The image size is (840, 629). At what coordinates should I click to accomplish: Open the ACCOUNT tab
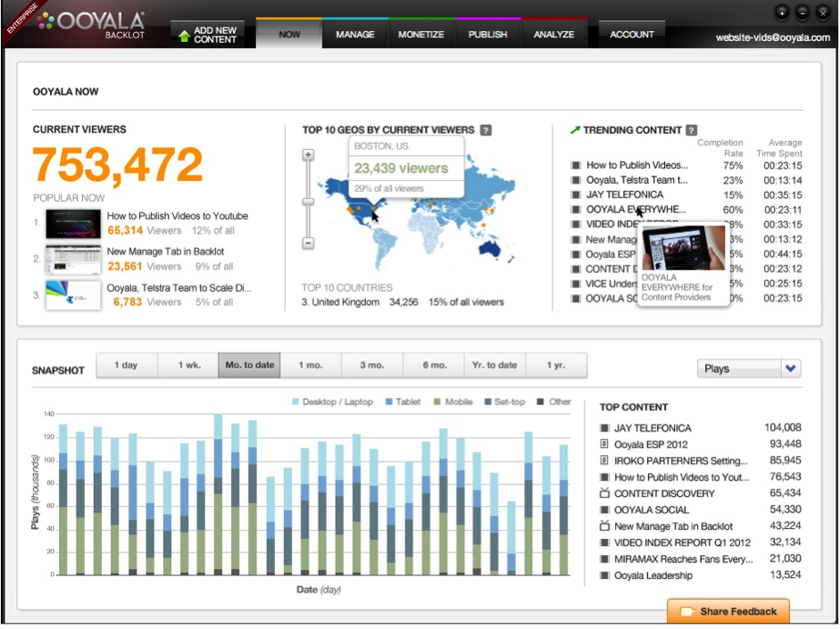click(632, 34)
